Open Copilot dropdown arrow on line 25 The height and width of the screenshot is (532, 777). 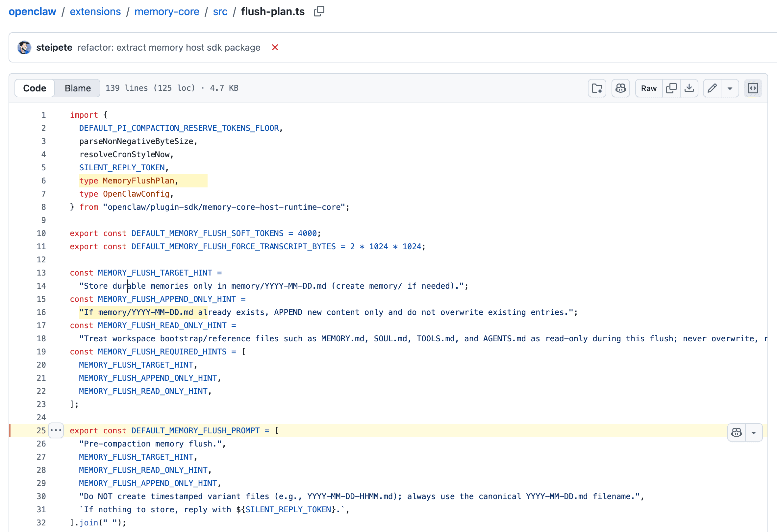pyautogui.click(x=754, y=432)
